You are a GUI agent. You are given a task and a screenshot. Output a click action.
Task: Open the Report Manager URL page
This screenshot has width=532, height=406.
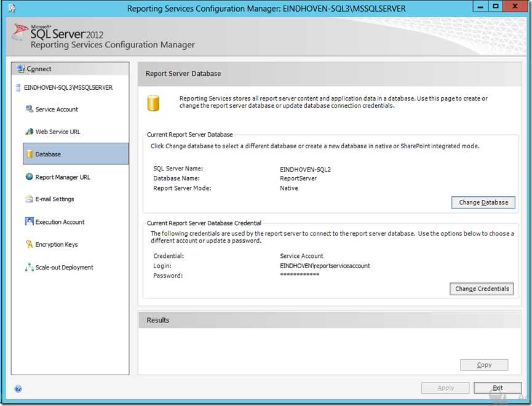[x=63, y=177]
